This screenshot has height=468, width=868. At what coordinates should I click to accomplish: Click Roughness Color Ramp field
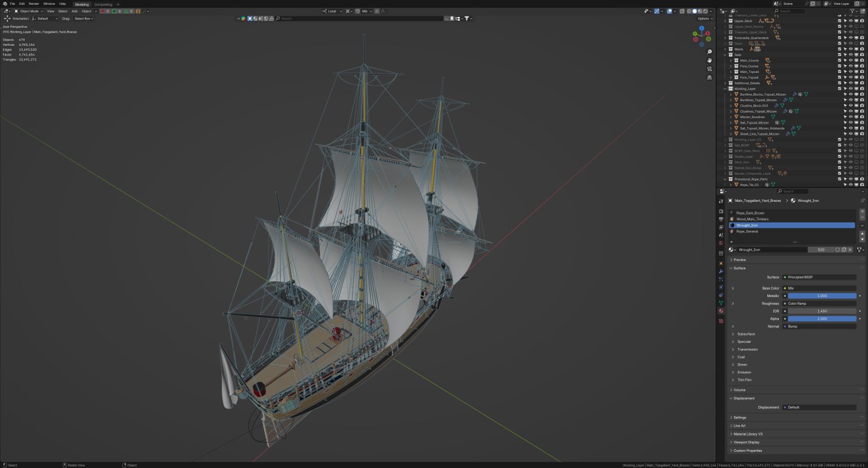(819, 304)
